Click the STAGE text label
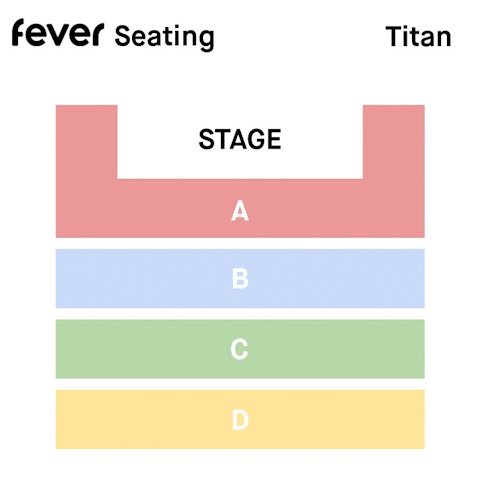Viewport: 480px width, 480px height. click(x=240, y=139)
